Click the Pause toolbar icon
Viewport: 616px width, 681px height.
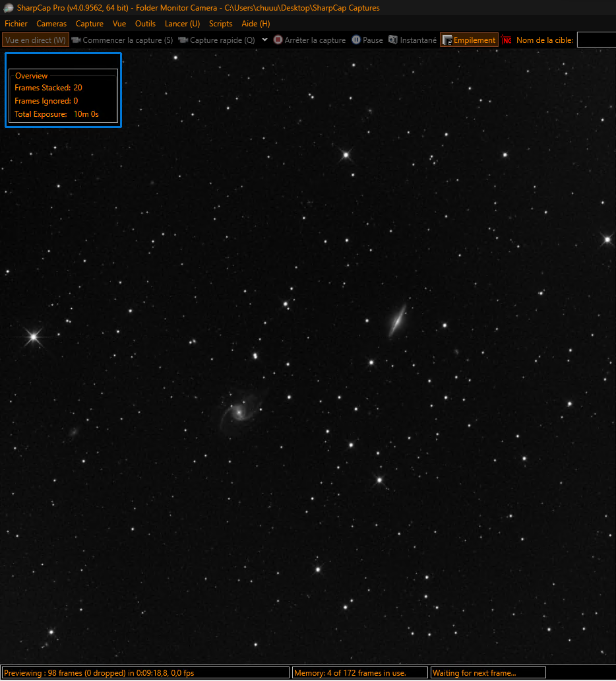(356, 40)
